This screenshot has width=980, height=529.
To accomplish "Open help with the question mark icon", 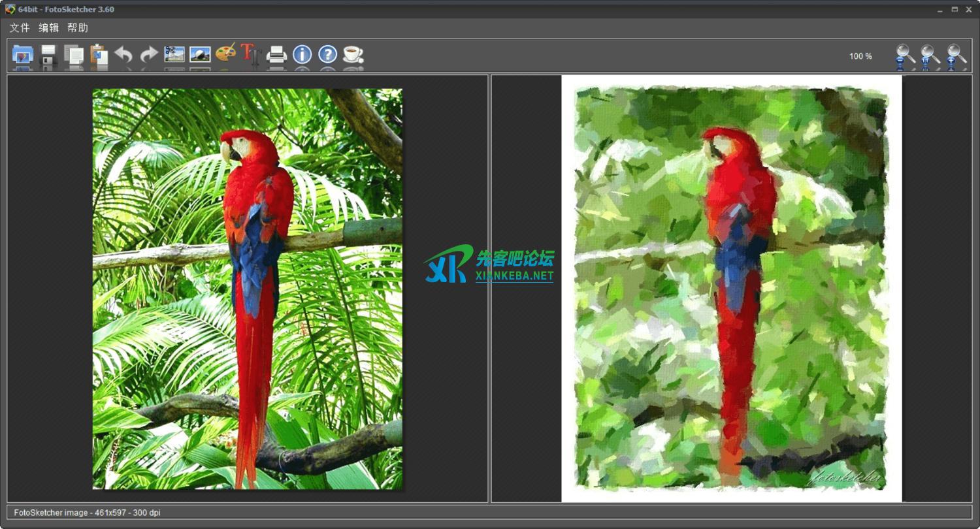I will point(327,54).
